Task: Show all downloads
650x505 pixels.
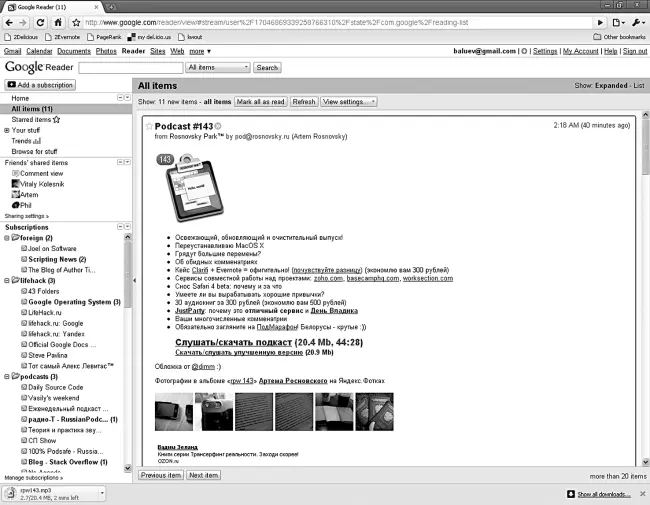Action: coord(599,494)
